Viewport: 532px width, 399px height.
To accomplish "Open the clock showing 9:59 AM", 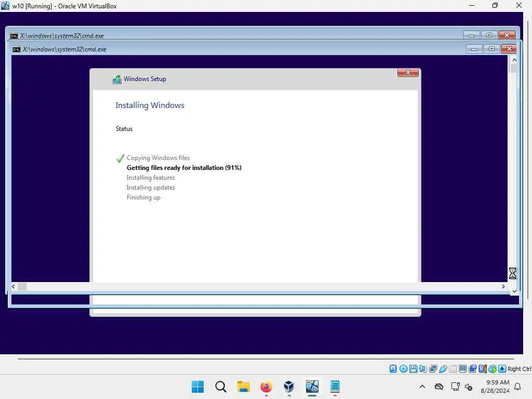I will [x=495, y=387].
